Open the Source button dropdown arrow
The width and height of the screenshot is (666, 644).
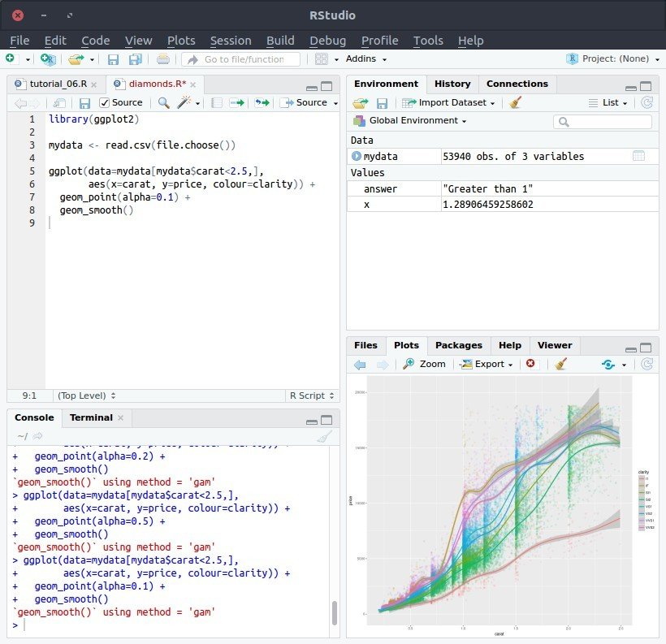335,103
